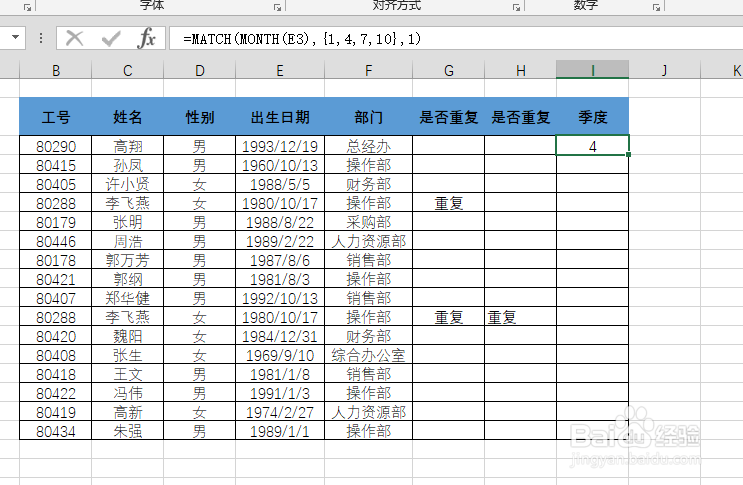Click date cell 1981/1/8

click(280, 374)
